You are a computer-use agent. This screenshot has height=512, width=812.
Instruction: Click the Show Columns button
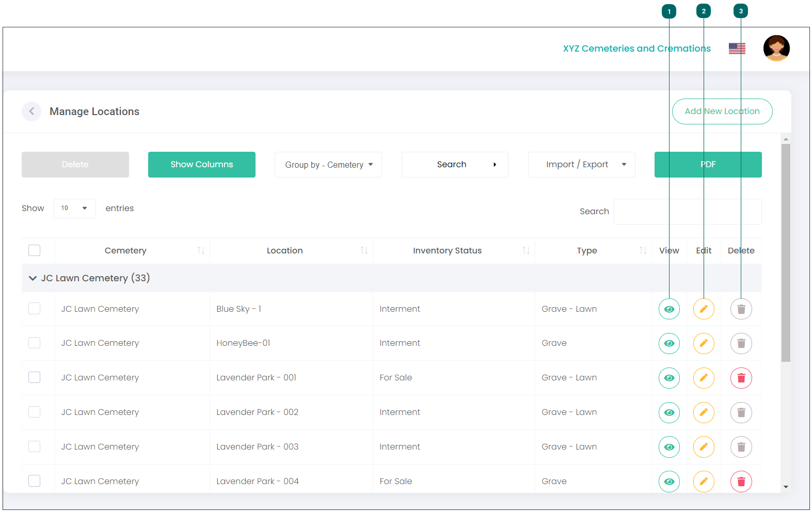click(202, 165)
